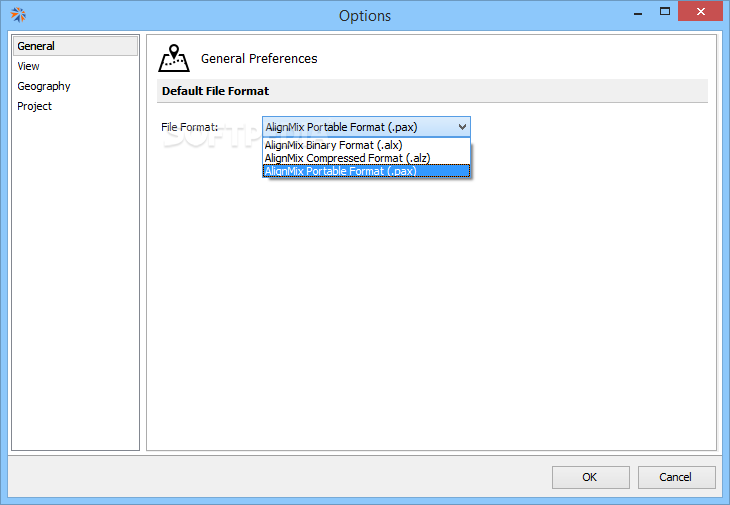Choose AlignMix Binary Format (.alx)
Image resolution: width=730 pixels, height=505 pixels.
coord(366,145)
